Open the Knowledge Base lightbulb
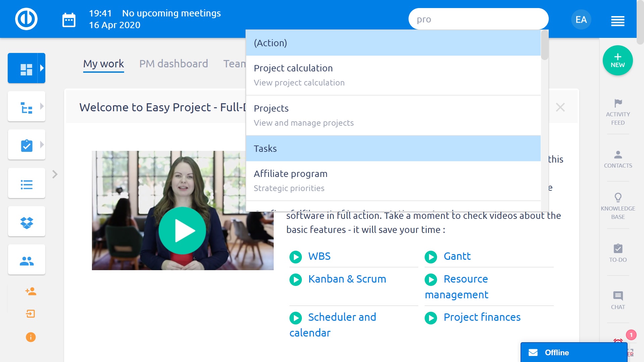The height and width of the screenshot is (362, 644). pos(618,206)
